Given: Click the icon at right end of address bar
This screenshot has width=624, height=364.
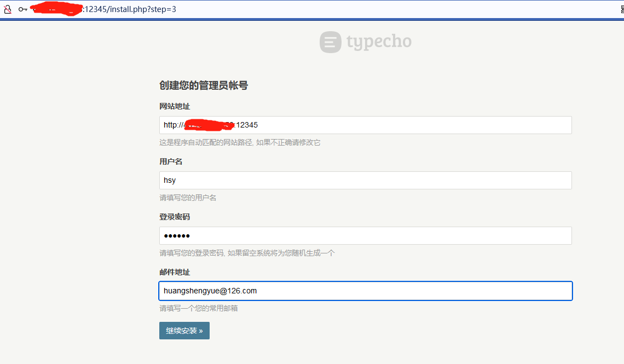Looking at the screenshot, I should pos(619,9).
